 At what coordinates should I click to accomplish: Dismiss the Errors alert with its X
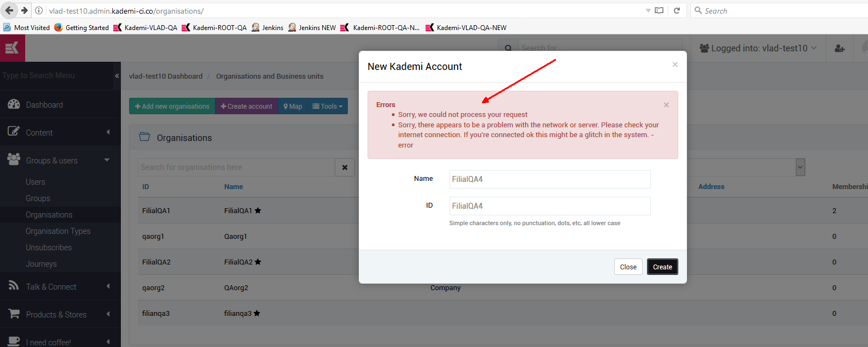(x=666, y=105)
